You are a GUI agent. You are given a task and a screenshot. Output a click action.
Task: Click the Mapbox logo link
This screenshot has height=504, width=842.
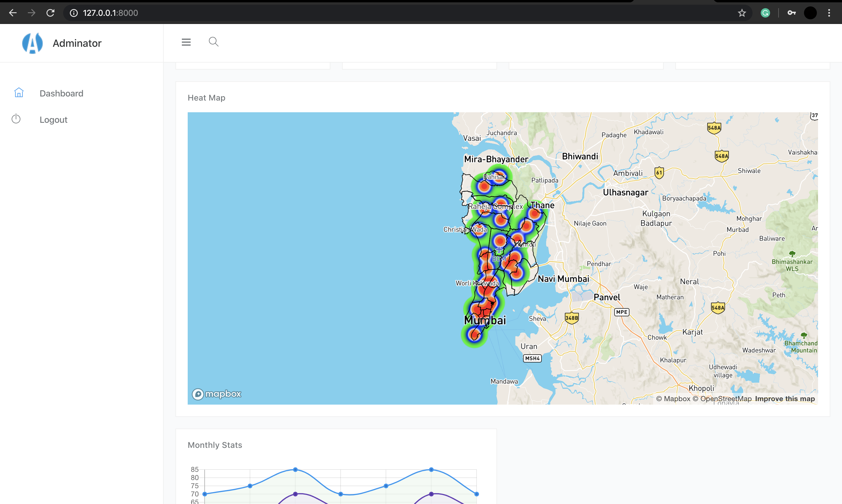point(217,394)
